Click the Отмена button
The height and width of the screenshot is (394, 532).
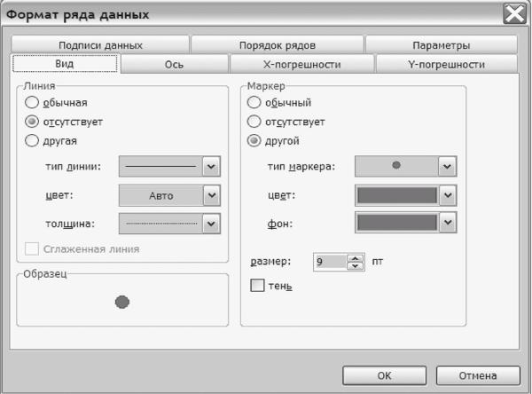[x=478, y=375]
